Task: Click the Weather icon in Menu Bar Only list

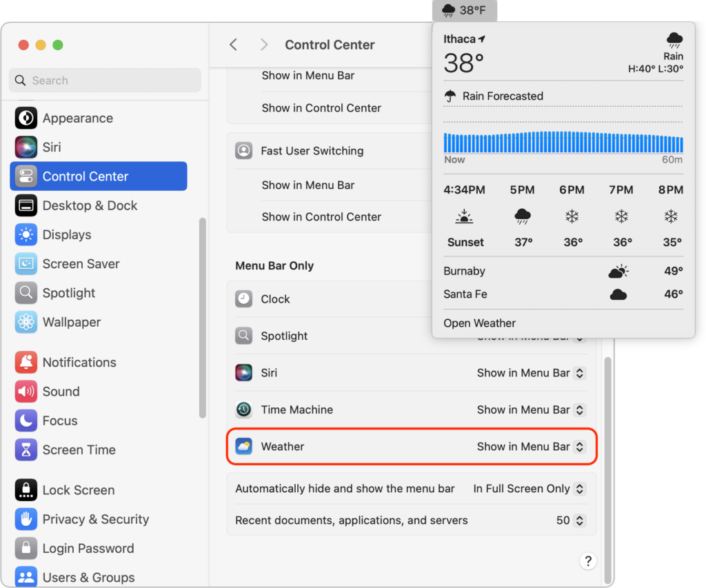Action: [243, 447]
